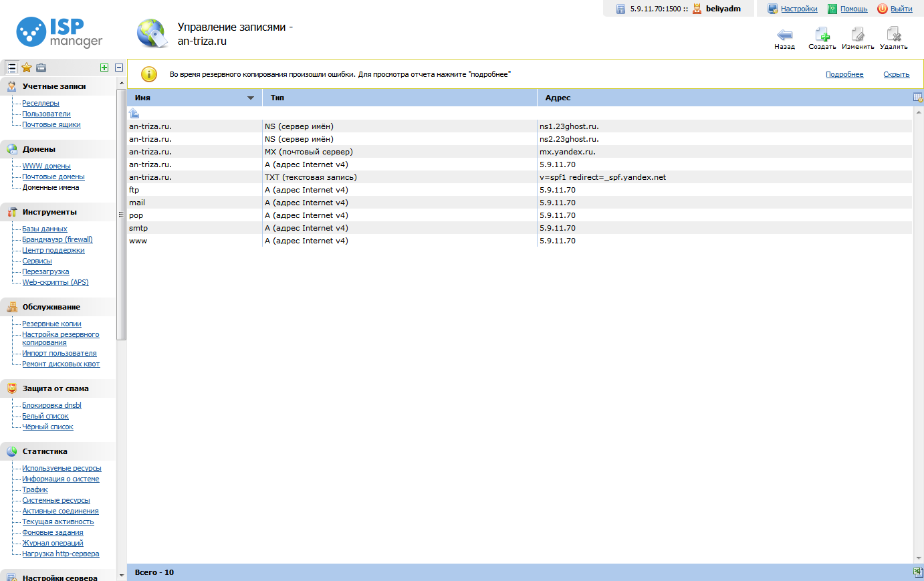Click the up-level arrow icon above the records
This screenshot has width=924, height=581.
134,113
